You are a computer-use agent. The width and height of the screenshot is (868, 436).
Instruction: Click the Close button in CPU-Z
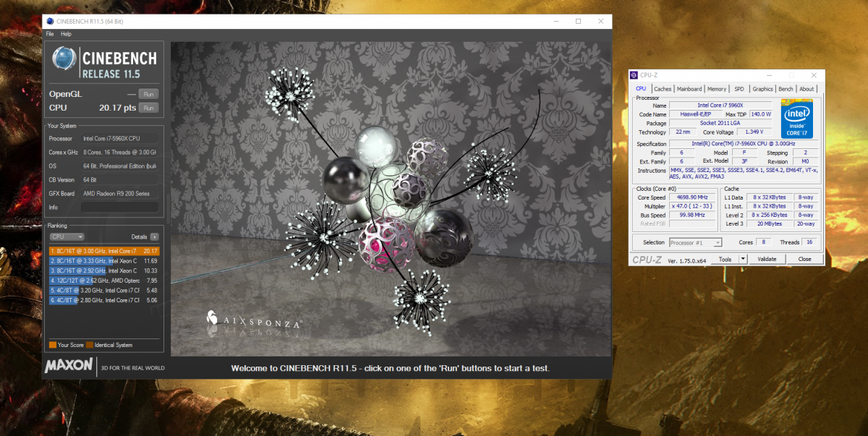tap(804, 259)
